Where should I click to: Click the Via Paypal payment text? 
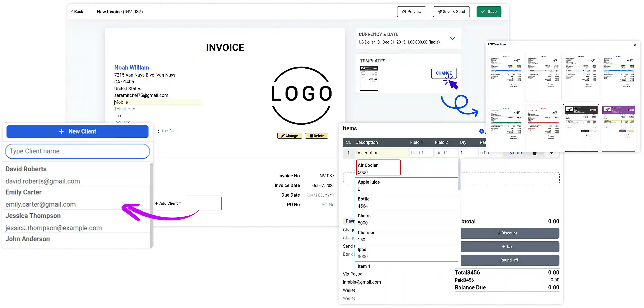click(x=353, y=274)
